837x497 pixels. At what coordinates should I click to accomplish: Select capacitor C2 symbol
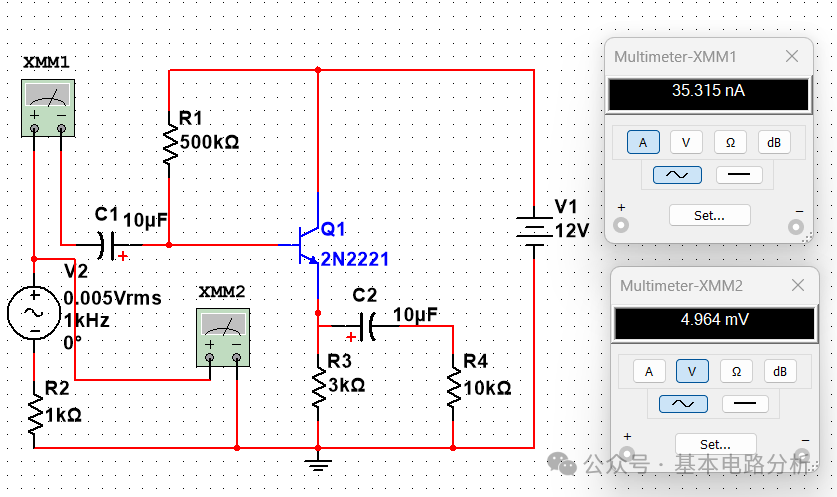[x=368, y=326]
